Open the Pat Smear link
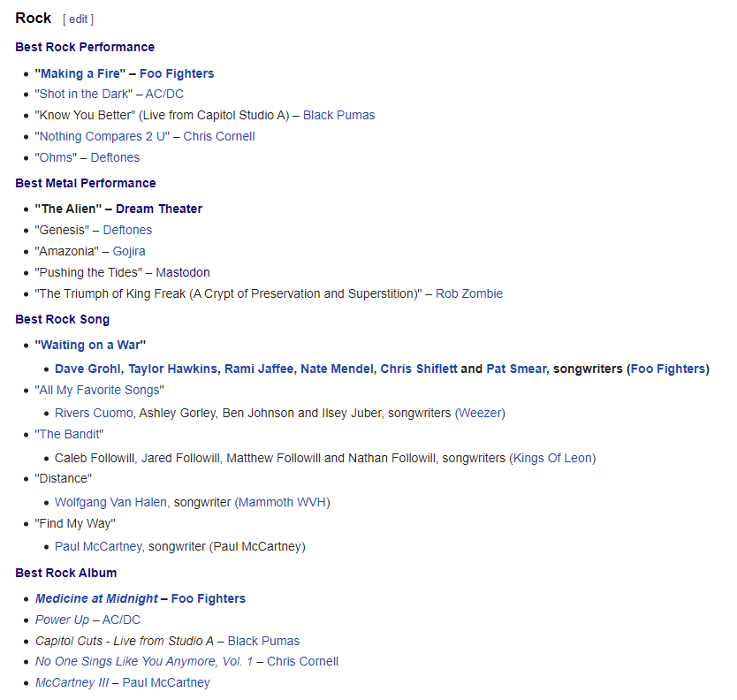 coord(516,369)
